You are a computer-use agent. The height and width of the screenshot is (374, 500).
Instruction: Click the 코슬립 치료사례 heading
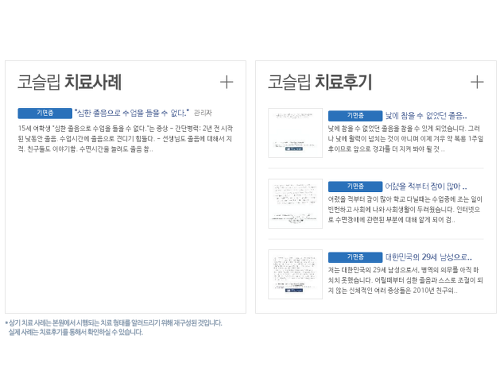(x=69, y=82)
